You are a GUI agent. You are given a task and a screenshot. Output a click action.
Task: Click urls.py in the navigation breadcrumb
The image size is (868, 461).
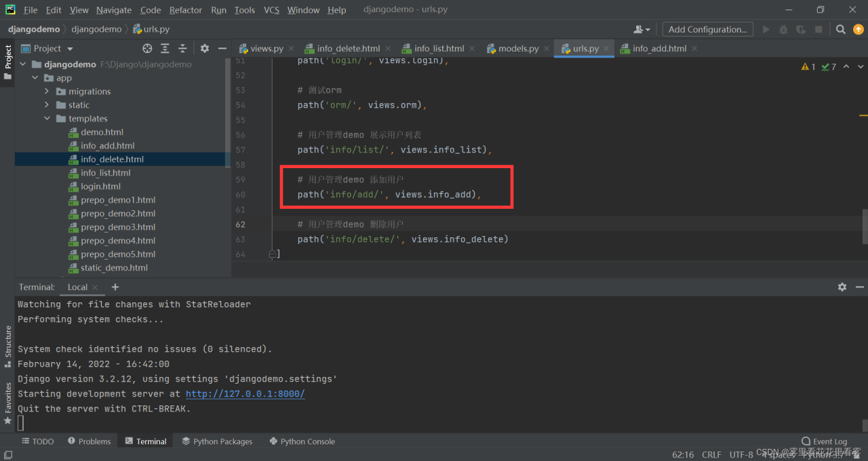(151, 29)
